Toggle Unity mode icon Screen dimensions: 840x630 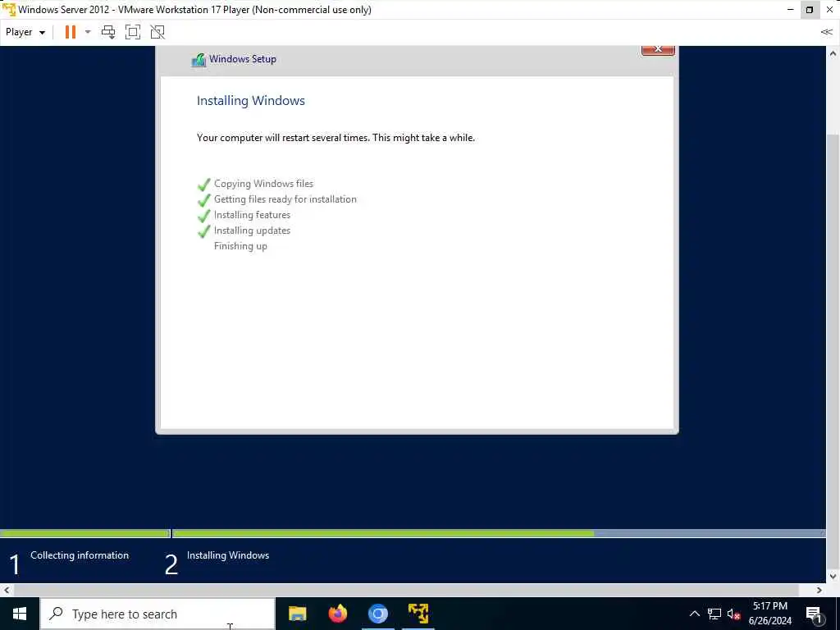pos(157,32)
